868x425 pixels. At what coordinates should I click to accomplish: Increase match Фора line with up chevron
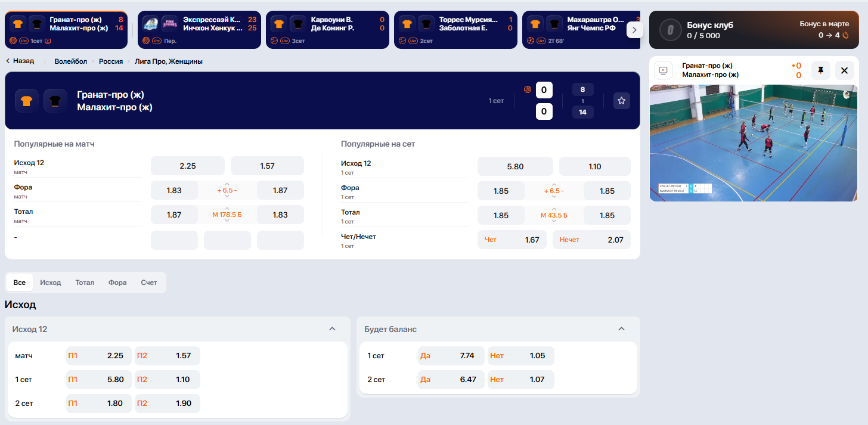pos(227,183)
